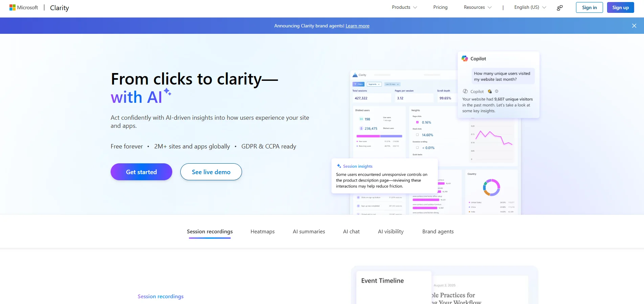Click the distinct users icon beside 236,475
Screen dimensions: 644x304
[x=361, y=128]
